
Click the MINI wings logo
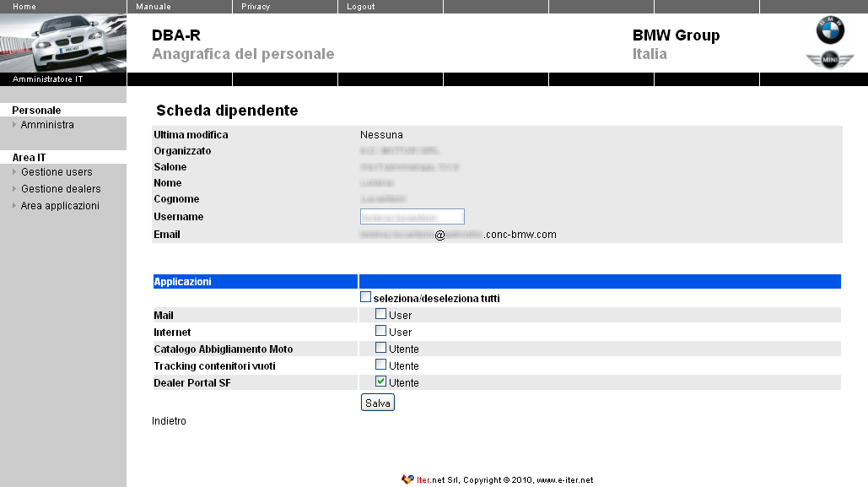(830, 59)
